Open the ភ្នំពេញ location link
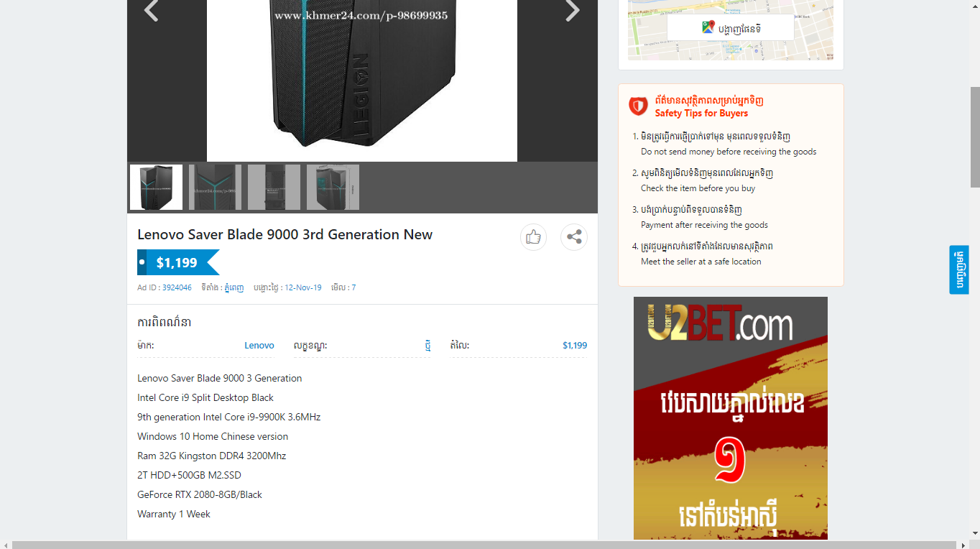The width and height of the screenshot is (980, 549). point(234,287)
